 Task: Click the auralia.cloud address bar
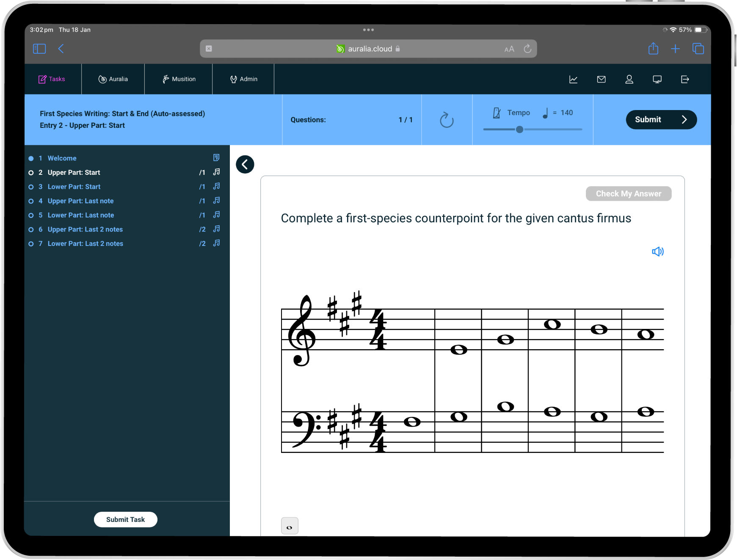pos(368,49)
